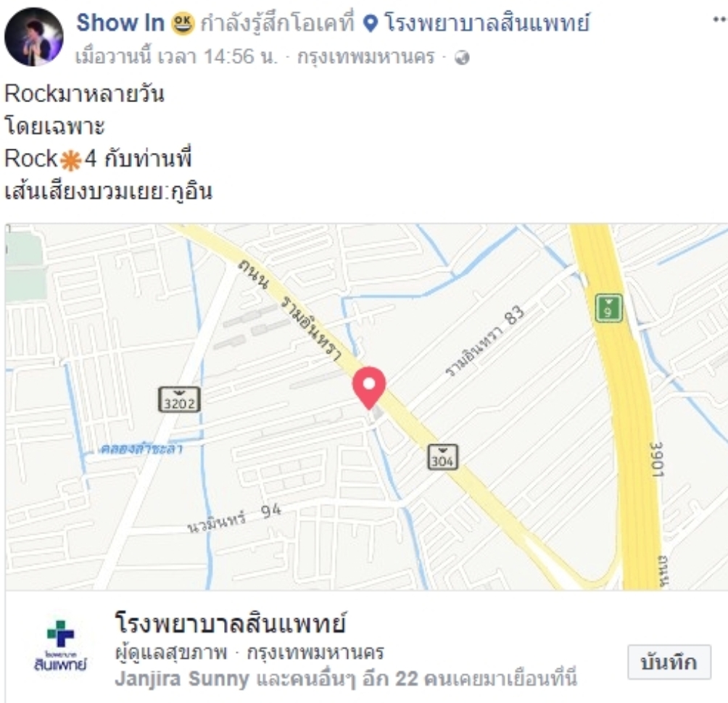Viewport: 728px width, 703px height.
Task: Click the บันทึก save button
Action: pyautogui.click(x=669, y=662)
